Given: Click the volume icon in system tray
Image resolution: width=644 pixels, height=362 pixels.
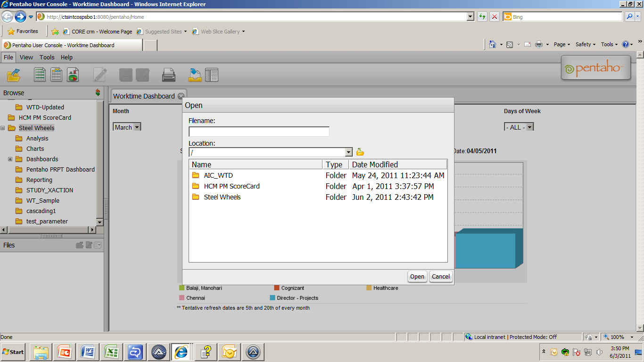Looking at the screenshot, I should tap(600, 352).
